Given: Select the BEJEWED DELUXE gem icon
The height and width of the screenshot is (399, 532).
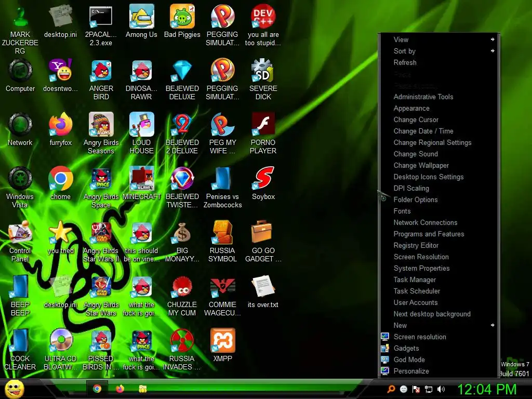Looking at the screenshot, I should (x=182, y=79).
